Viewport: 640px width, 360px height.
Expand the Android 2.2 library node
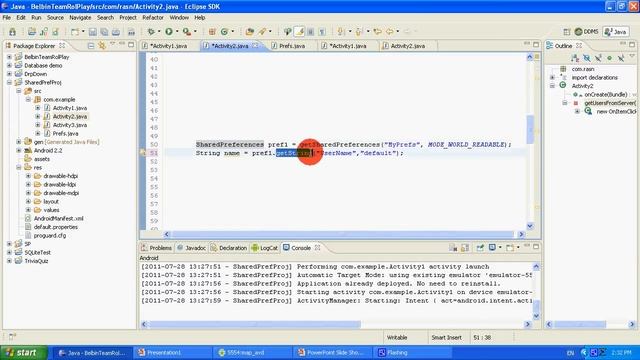(19, 151)
